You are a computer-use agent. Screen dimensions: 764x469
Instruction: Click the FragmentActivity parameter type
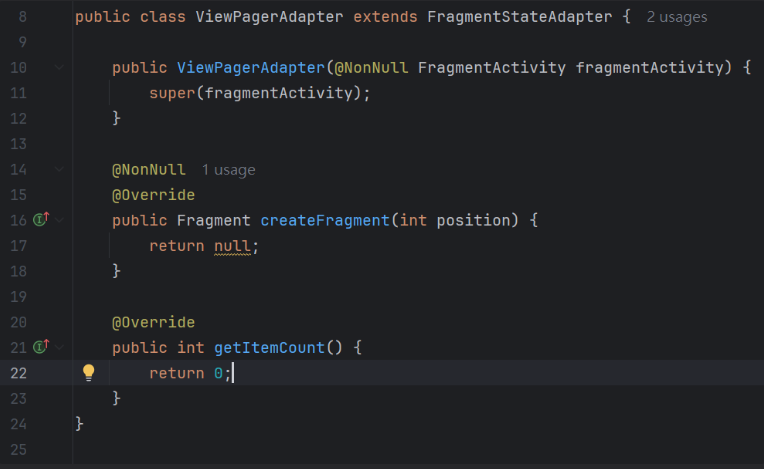492,68
